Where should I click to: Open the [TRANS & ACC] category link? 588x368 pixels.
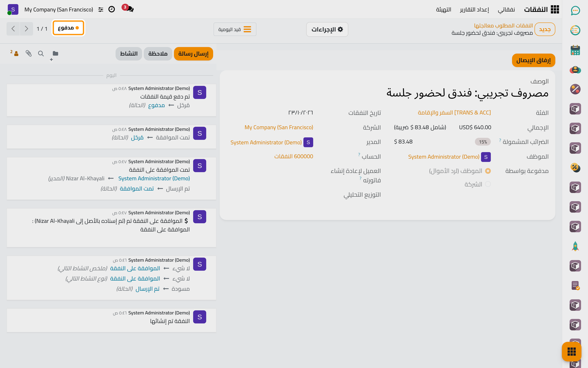[x=454, y=113]
